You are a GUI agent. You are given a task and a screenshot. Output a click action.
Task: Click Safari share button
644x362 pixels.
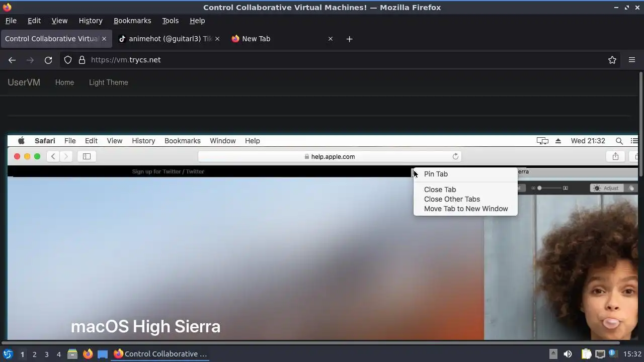point(615,156)
